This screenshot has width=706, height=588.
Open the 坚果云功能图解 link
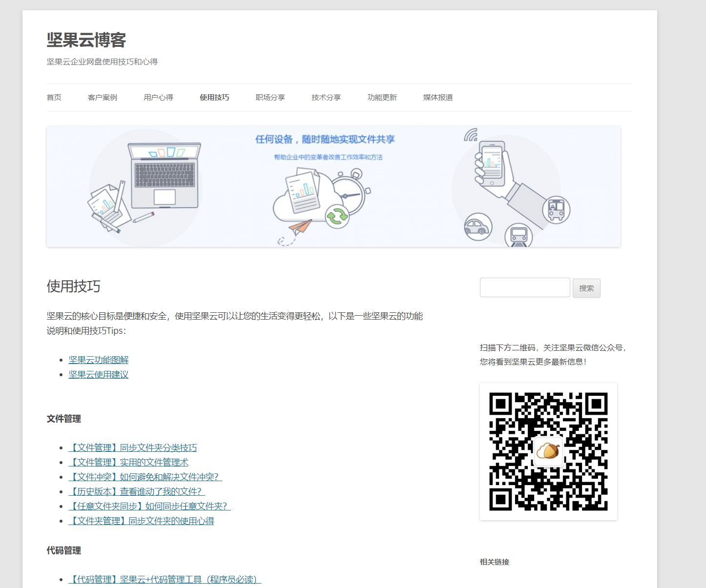click(99, 360)
